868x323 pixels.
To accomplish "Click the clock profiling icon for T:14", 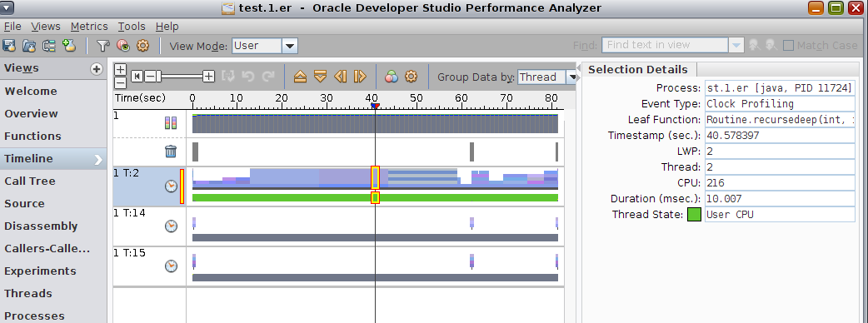I will [171, 226].
